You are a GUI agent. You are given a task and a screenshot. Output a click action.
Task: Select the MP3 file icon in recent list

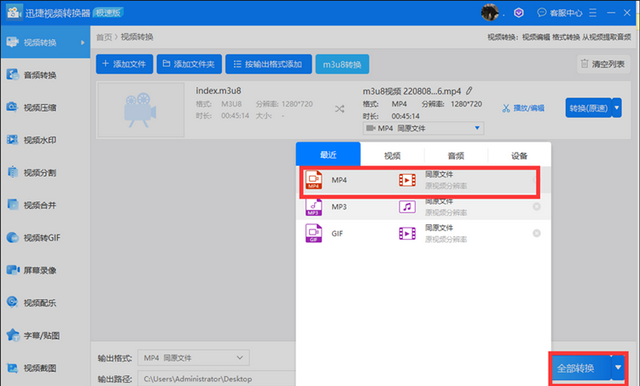[313, 207]
